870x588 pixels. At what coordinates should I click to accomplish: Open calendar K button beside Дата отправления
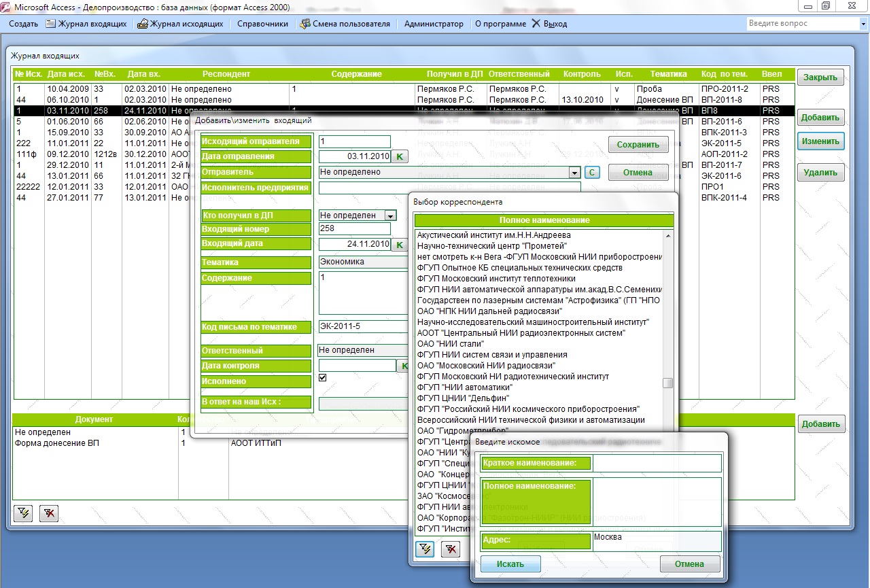[400, 157]
